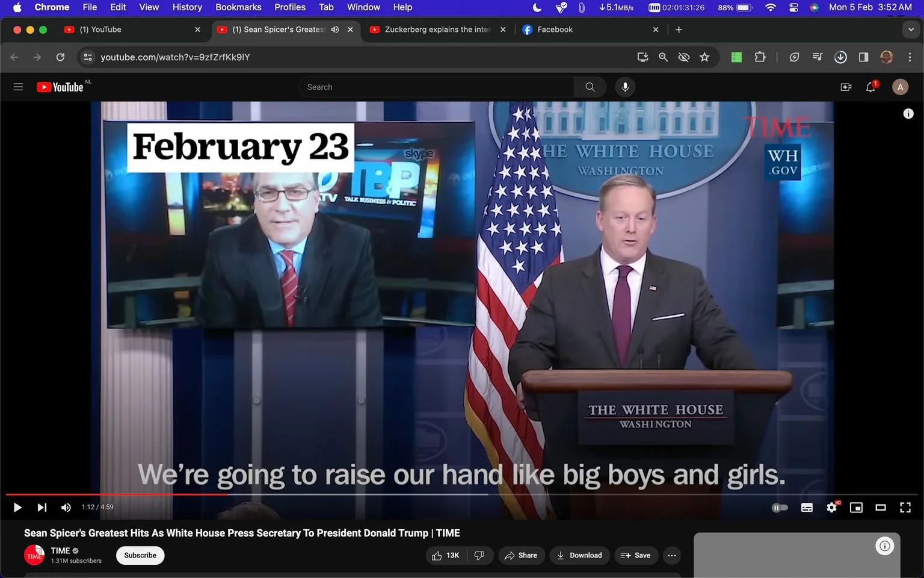The width and height of the screenshot is (924, 578).
Task: Toggle the autoplay switch
Action: tap(780, 508)
